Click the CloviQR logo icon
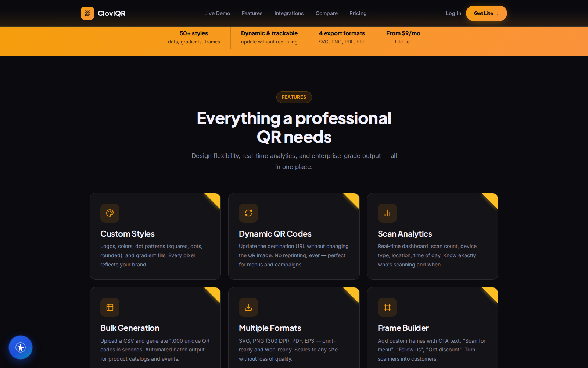588x368 pixels. coord(87,13)
